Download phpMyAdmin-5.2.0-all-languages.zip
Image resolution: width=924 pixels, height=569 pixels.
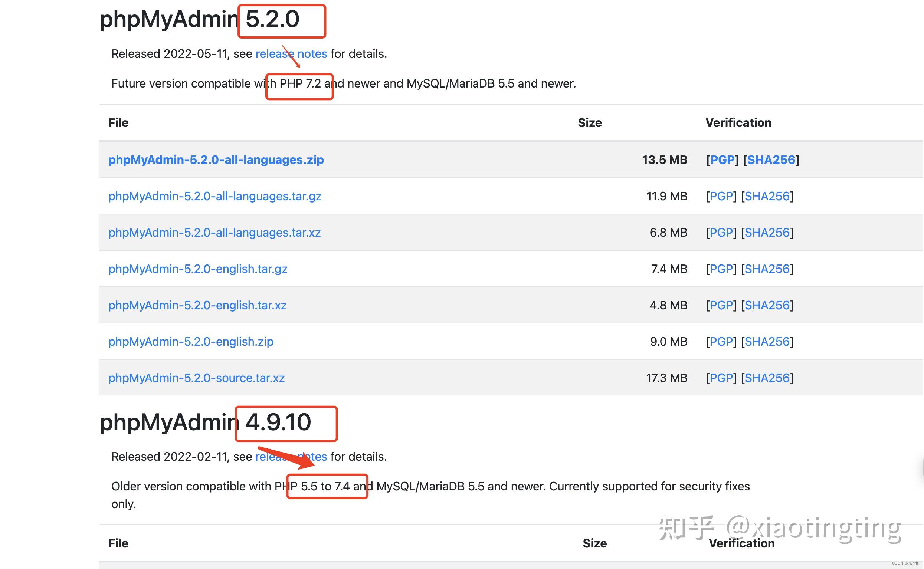click(216, 160)
